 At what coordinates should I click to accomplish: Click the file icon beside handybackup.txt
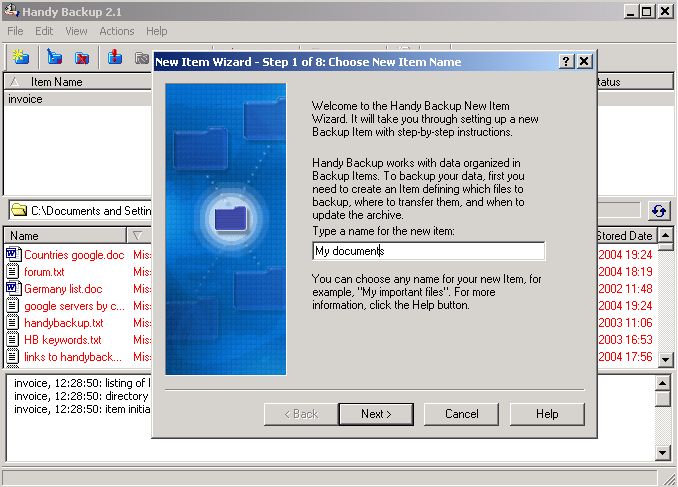pos(13,322)
